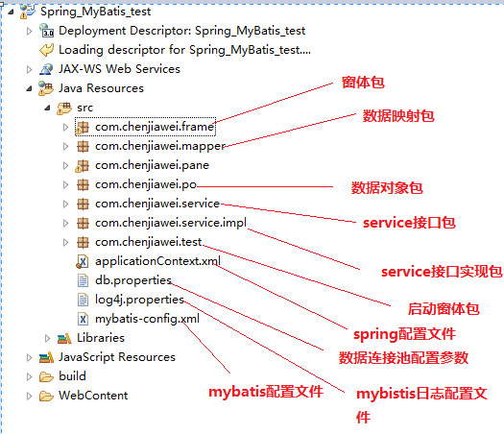Click the src source folder icon
The image size is (504, 434).
pos(64,108)
